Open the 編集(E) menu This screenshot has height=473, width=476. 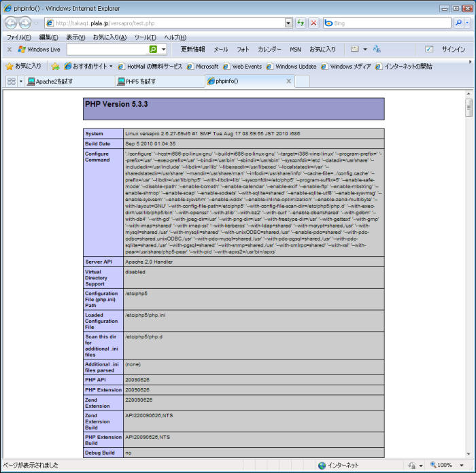pyautogui.click(x=48, y=37)
